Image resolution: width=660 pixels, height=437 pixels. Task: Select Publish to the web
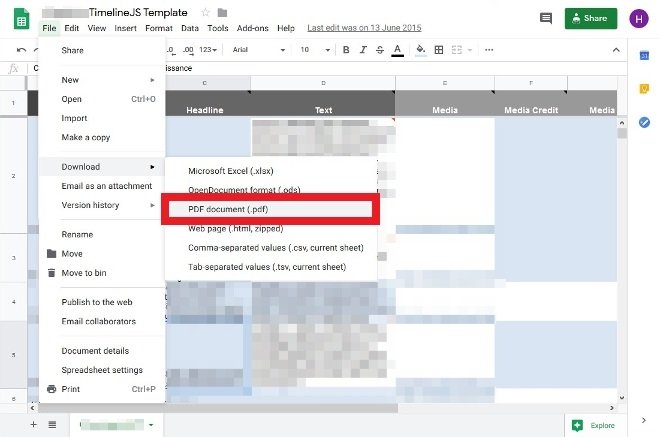(x=101, y=302)
